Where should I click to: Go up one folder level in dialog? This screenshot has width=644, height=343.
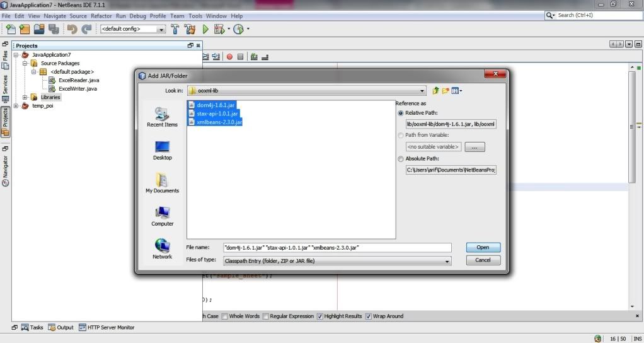[436, 91]
